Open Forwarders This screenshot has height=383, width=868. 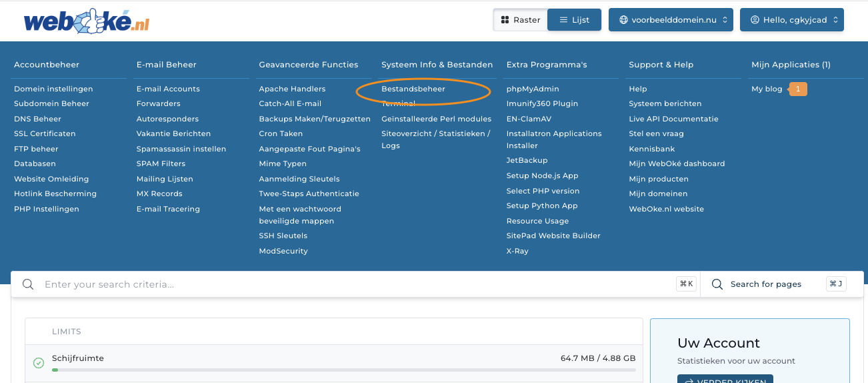pos(159,103)
